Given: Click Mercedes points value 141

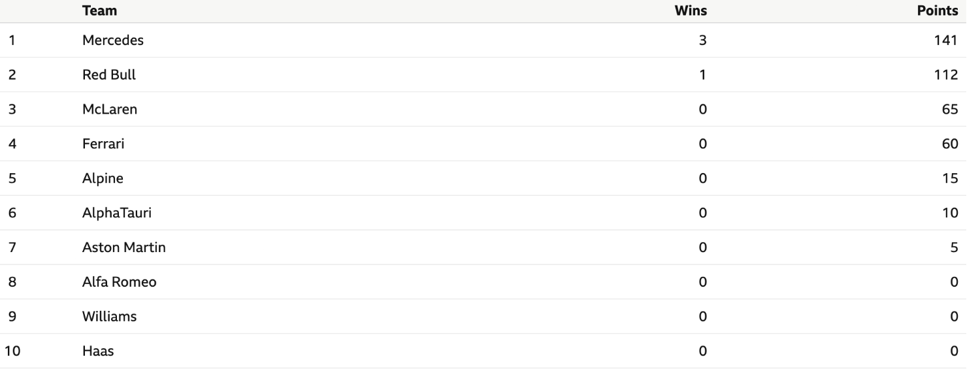Looking at the screenshot, I should [946, 40].
